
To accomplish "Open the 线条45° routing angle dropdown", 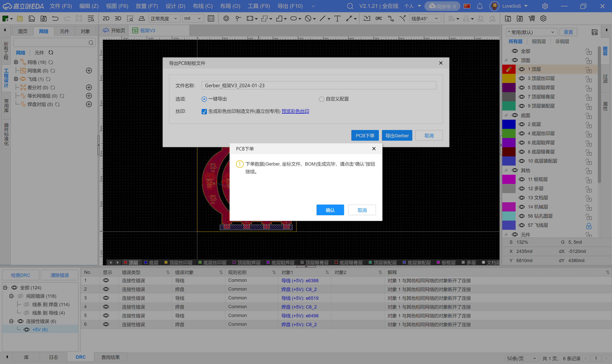I will coord(425,19).
